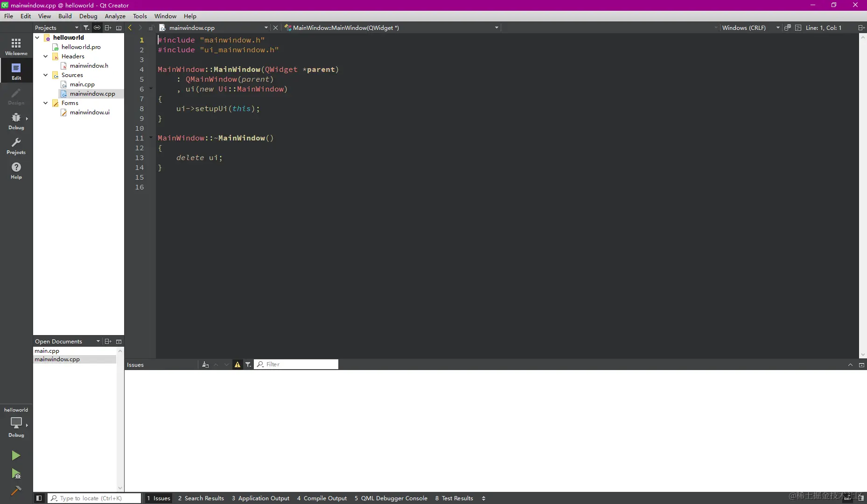Open the Analyze menu
The image size is (867, 504).
[x=115, y=16]
